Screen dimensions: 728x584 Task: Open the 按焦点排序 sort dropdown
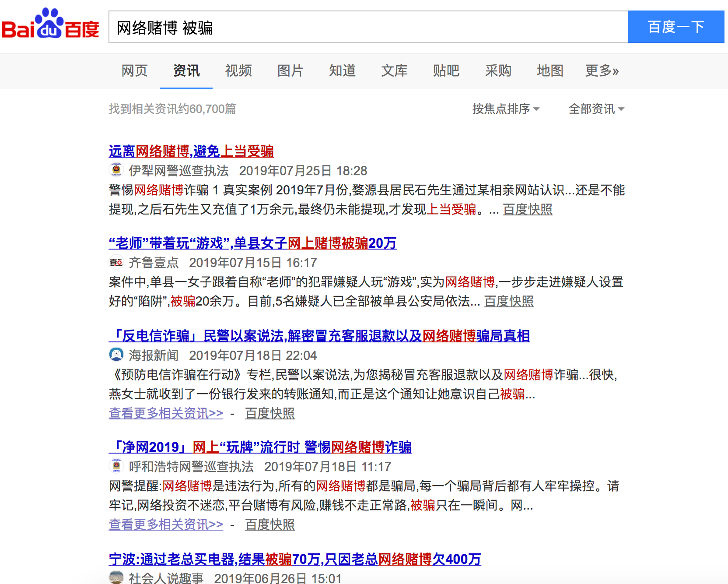(x=506, y=109)
